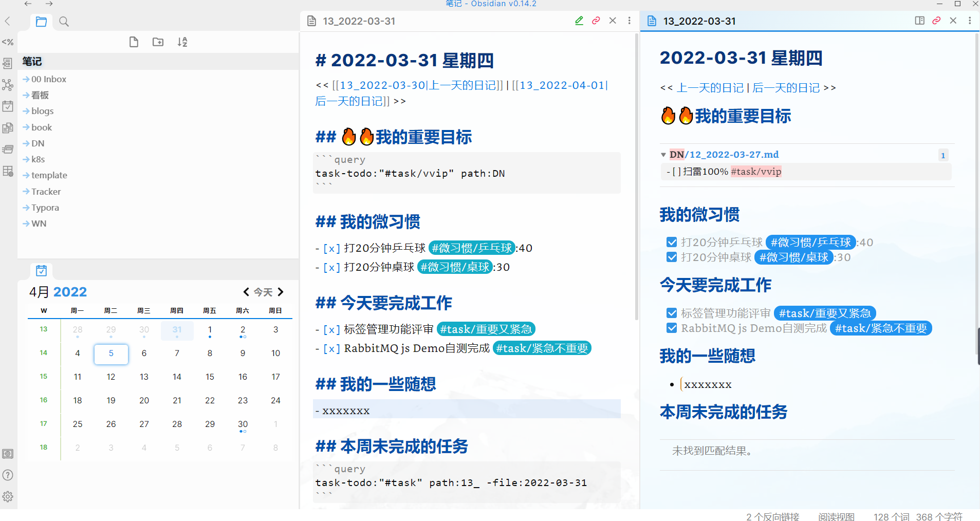
Task: Open 上一天的日记 link in preview
Action: point(710,88)
